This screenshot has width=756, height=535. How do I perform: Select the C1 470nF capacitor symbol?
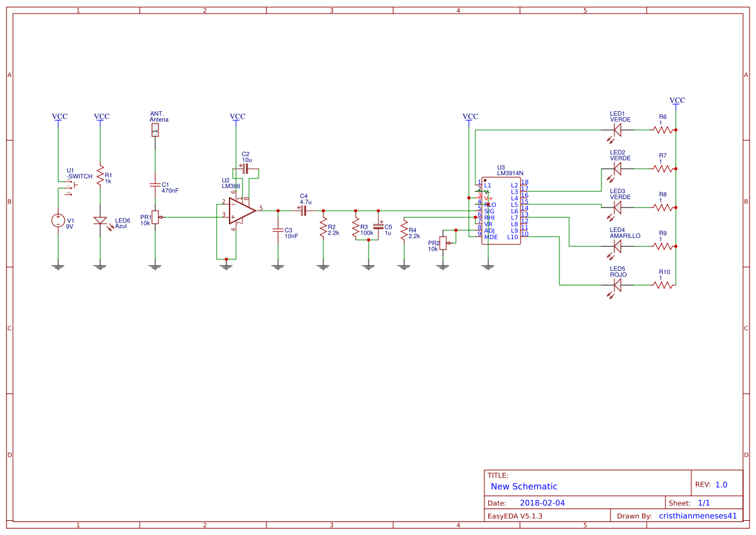[155, 184]
